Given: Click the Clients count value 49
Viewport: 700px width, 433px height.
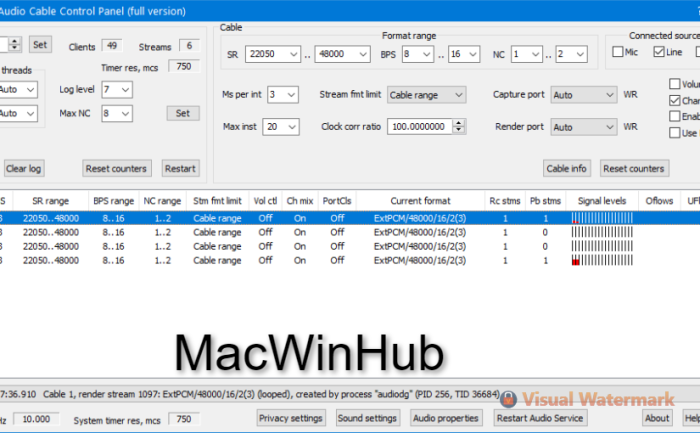Looking at the screenshot, I should coord(112,46).
